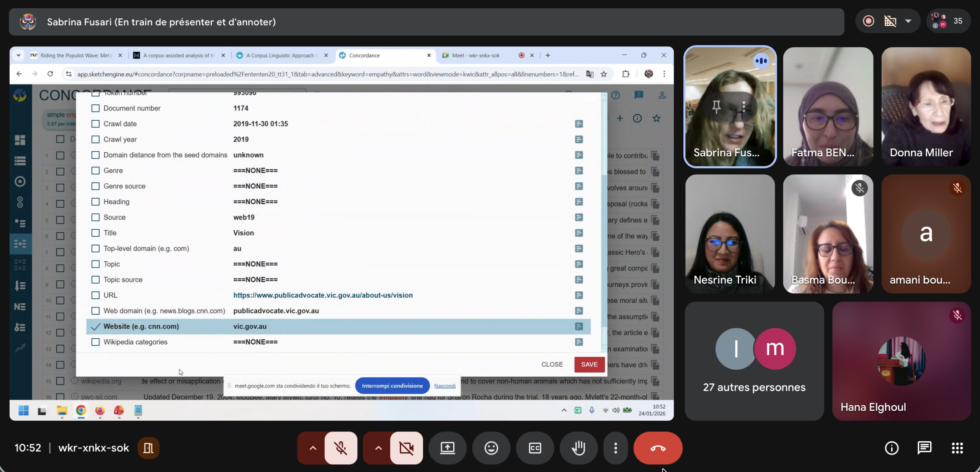Turn on closed captions
This screenshot has width=980, height=472.
535,448
